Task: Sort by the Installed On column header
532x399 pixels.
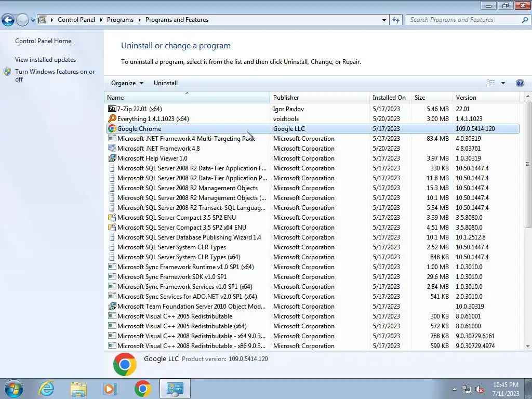Action: 390,97
